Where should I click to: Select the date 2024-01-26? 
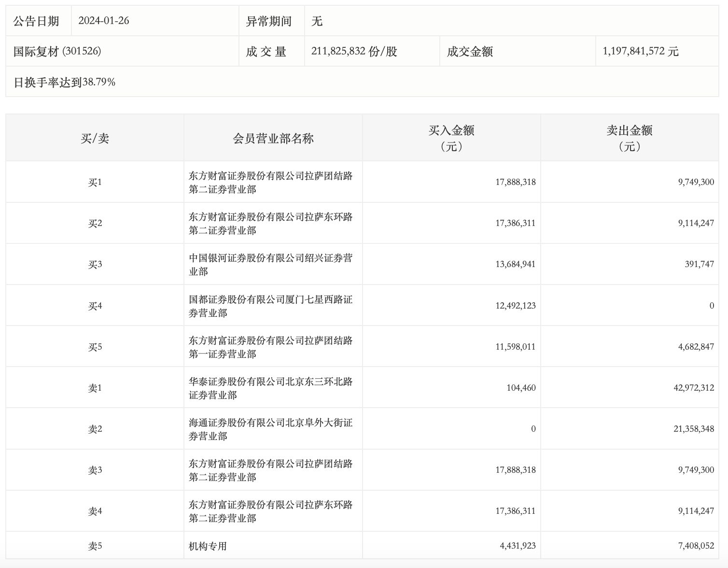(104, 21)
